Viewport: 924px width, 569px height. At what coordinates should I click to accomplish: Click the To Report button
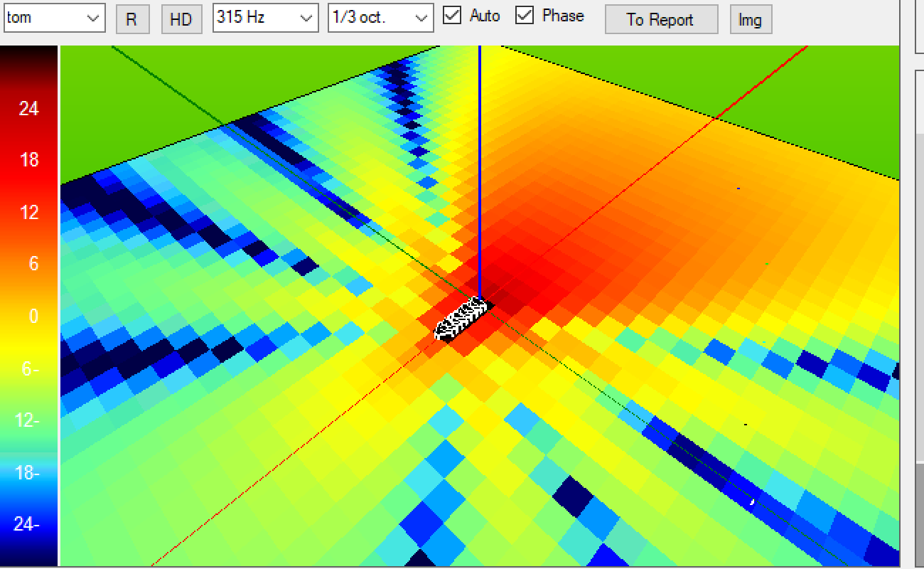(661, 19)
